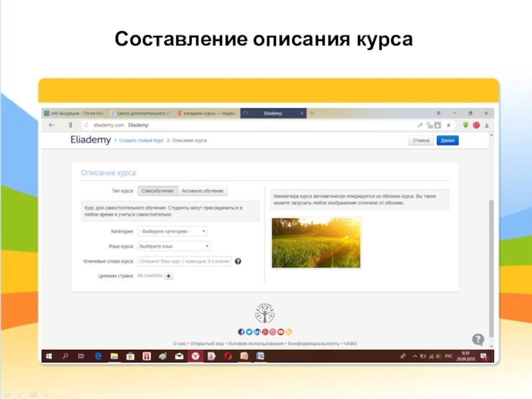Launch Microsoft Edge from the taskbar
The image size is (532, 399).
[x=98, y=357]
